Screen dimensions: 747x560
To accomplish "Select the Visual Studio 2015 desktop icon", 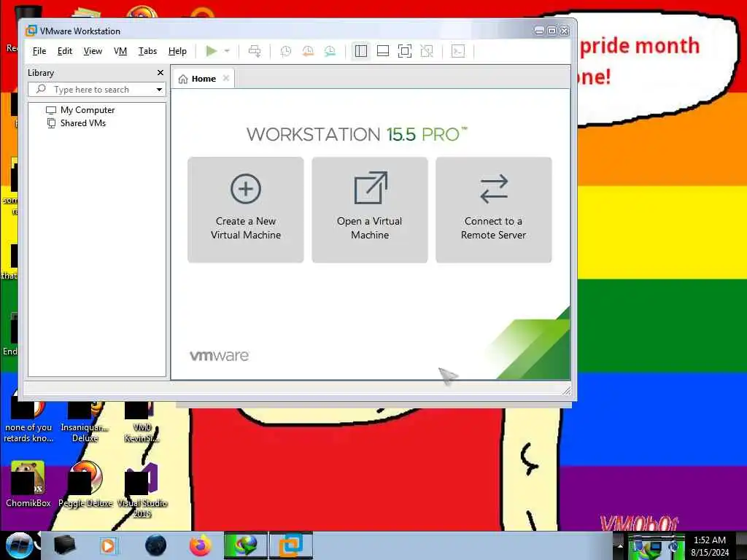I will point(142,491).
